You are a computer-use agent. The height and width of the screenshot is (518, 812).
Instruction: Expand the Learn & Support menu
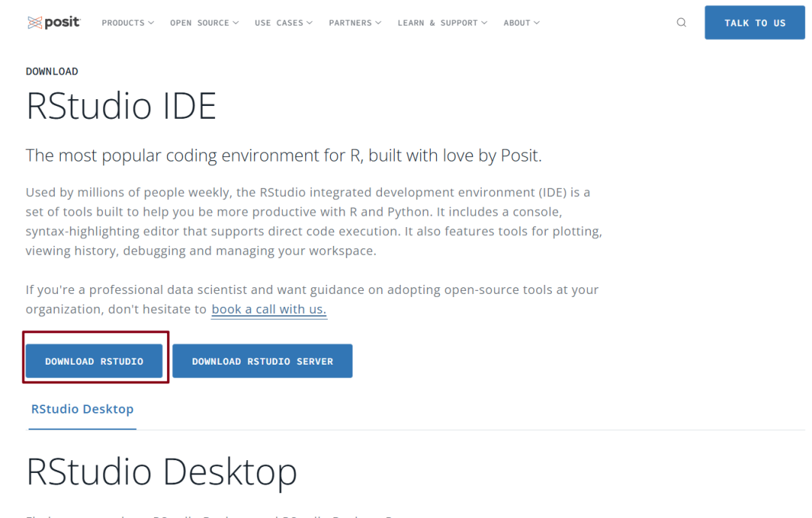(x=443, y=23)
